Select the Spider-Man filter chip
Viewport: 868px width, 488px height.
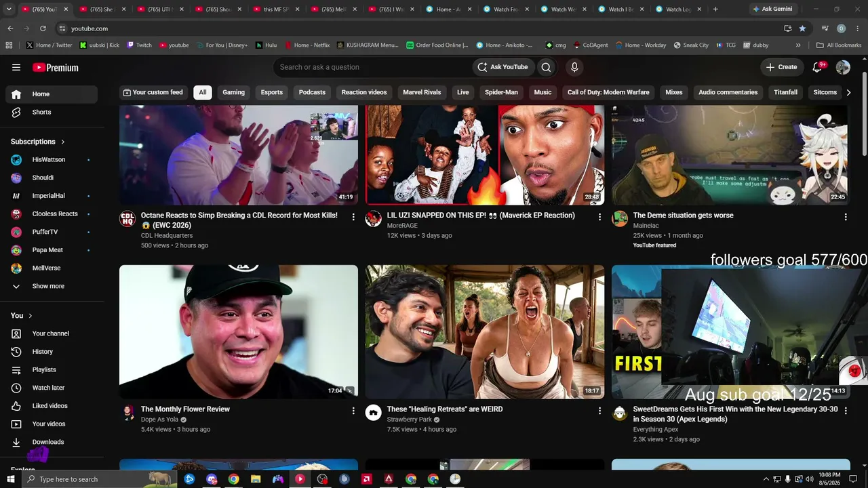pyautogui.click(x=501, y=92)
